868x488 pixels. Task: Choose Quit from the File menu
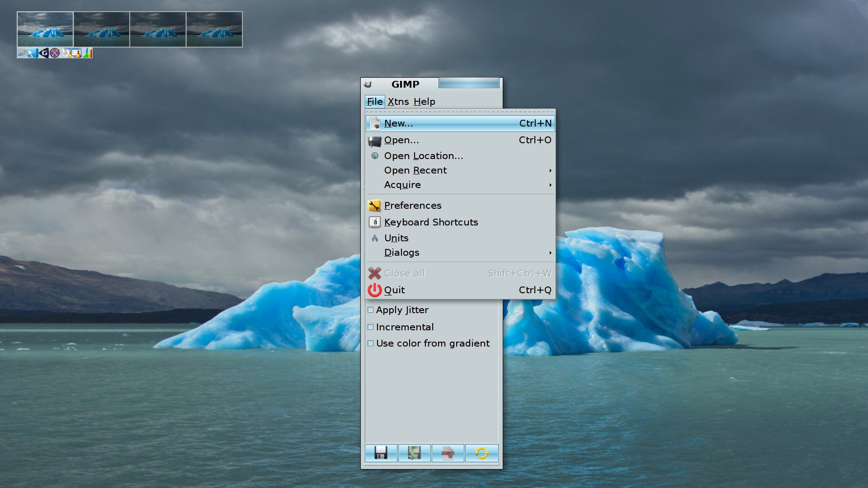click(460, 290)
